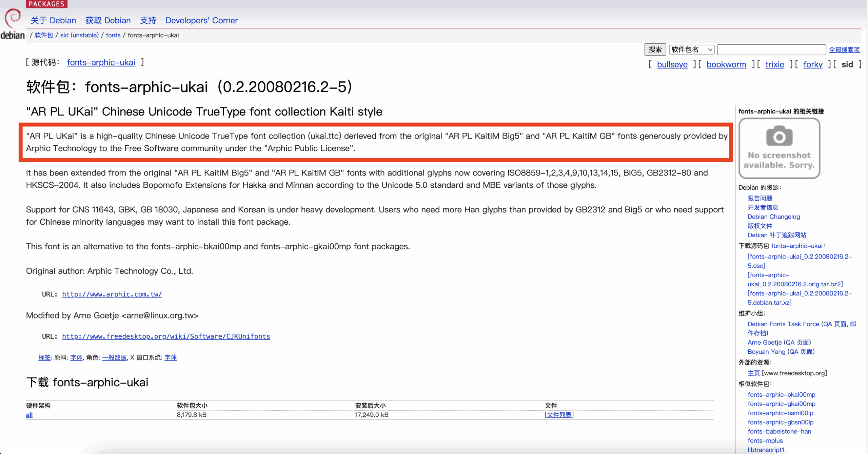Open the CJKUnifonts freedesktop wiki link
The image size is (868, 454).
tap(166, 336)
